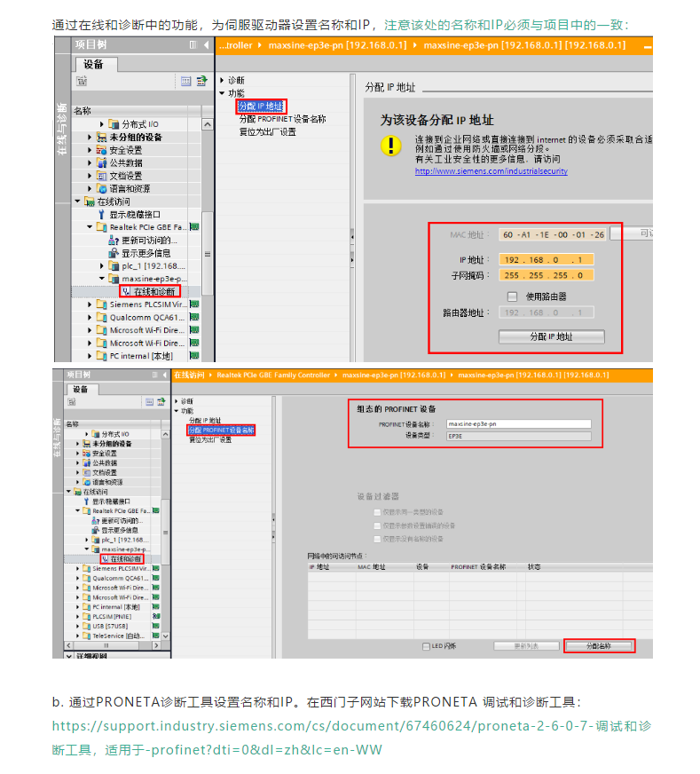Click the 分配名称 button in lower screenshot
This screenshot has width=700, height=774.
pos(600,645)
